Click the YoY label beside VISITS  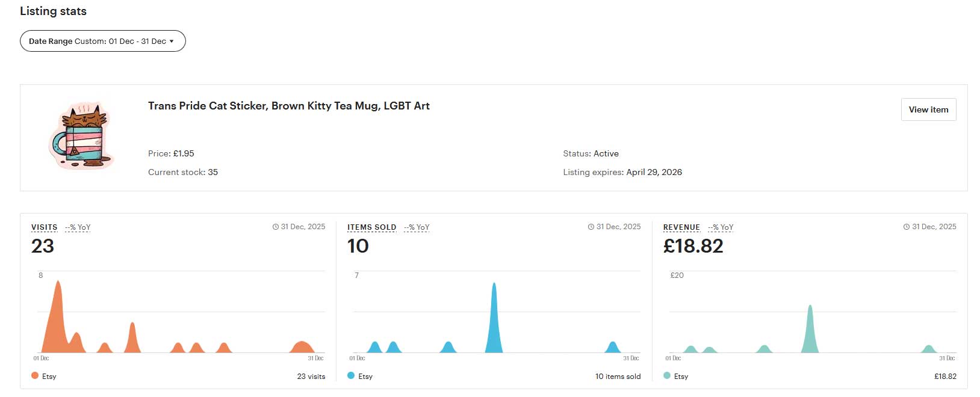[78, 227]
